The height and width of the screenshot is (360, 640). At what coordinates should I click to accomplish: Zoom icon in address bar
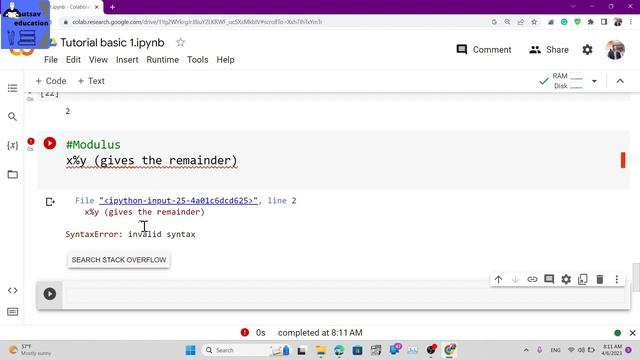point(507,22)
